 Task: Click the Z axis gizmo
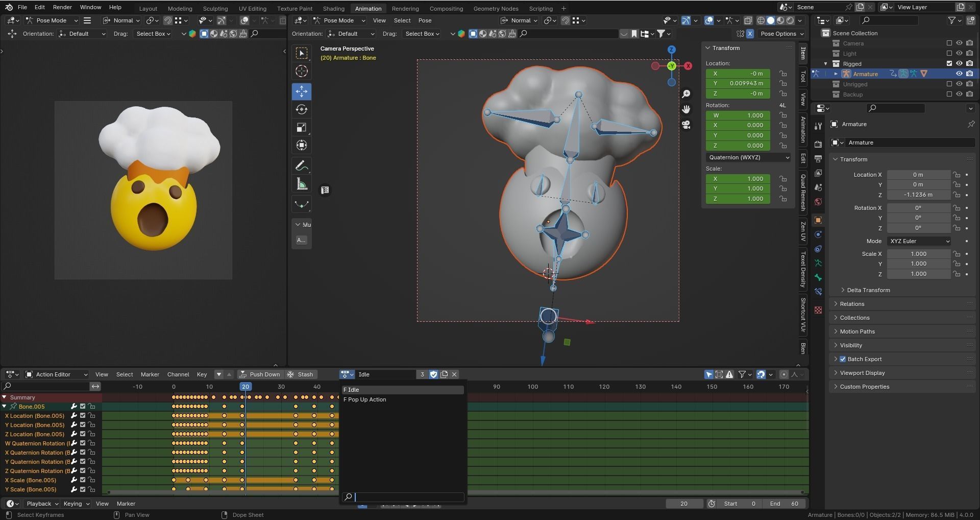(x=672, y=50)
